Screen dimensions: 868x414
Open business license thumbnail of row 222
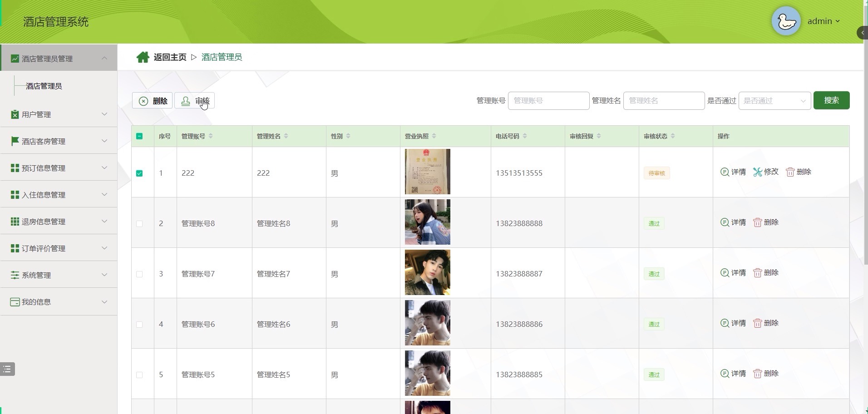428,172
